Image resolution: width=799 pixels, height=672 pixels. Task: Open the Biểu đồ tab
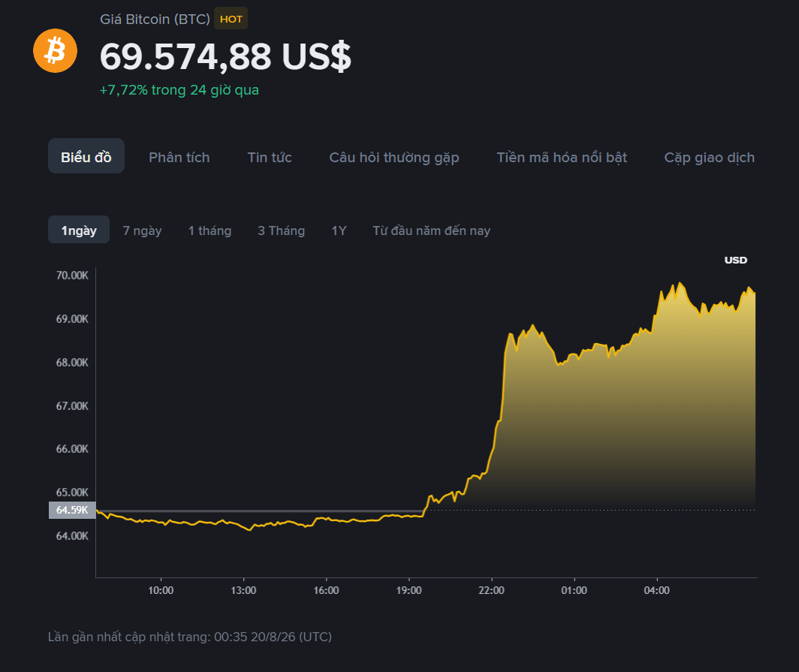(86, 157)
